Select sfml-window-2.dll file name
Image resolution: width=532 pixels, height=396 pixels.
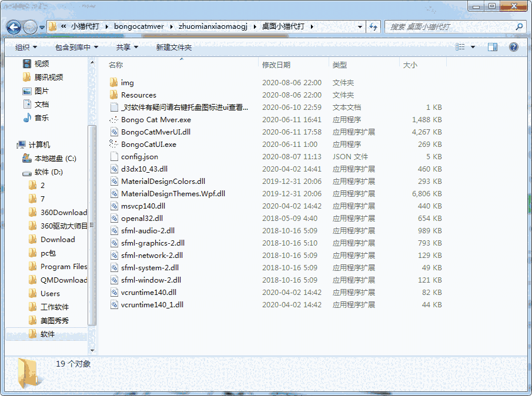[x=151, y=280]
